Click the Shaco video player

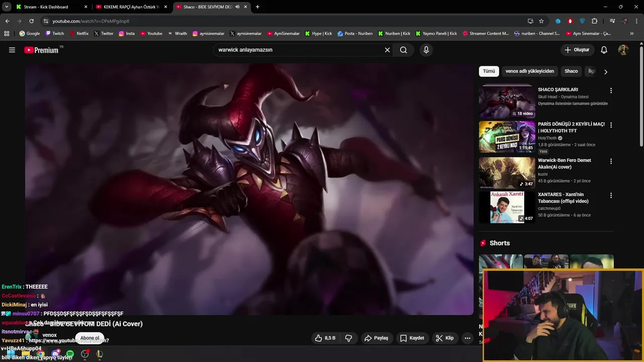coord(249,189)
